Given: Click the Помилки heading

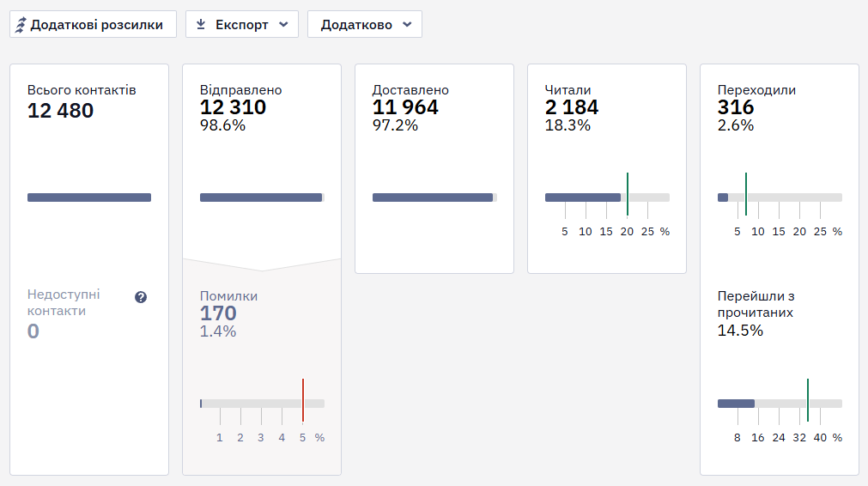Looking at the screenshot, I should 228,295.
